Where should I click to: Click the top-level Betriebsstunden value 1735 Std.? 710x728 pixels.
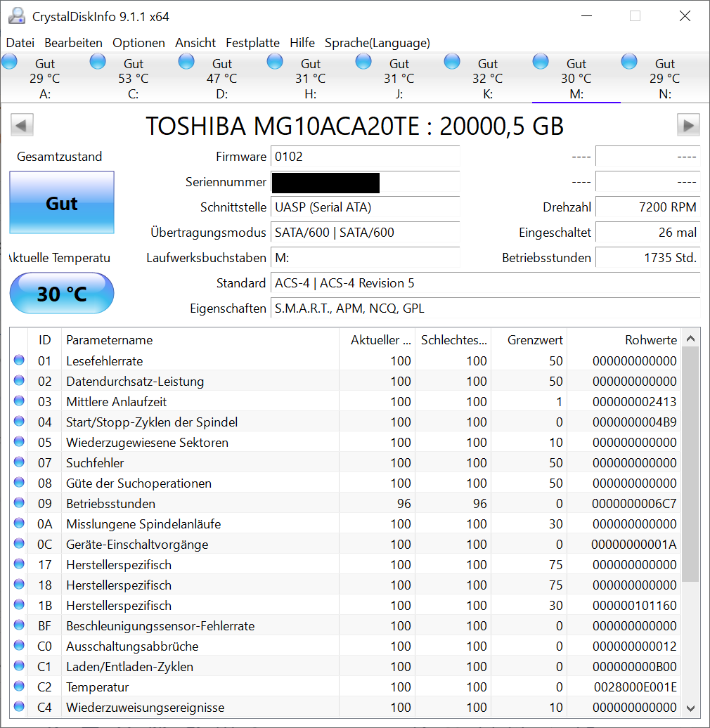coord(647,258)
